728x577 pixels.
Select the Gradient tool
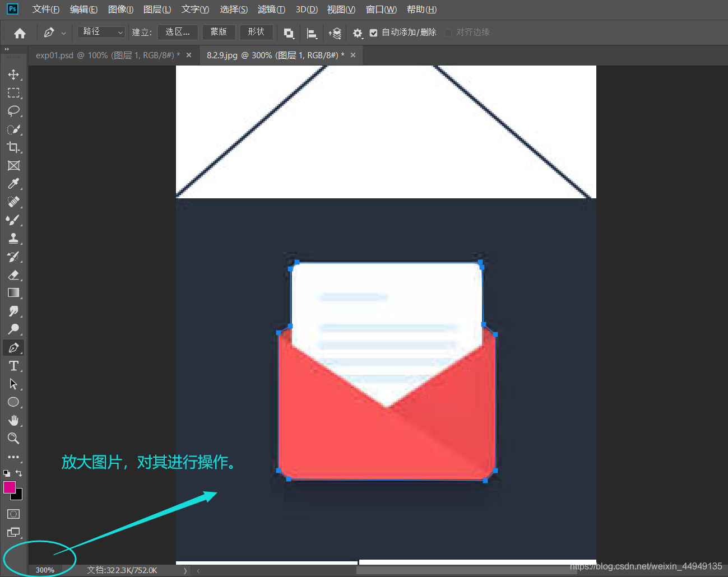(x=13, y=293)
